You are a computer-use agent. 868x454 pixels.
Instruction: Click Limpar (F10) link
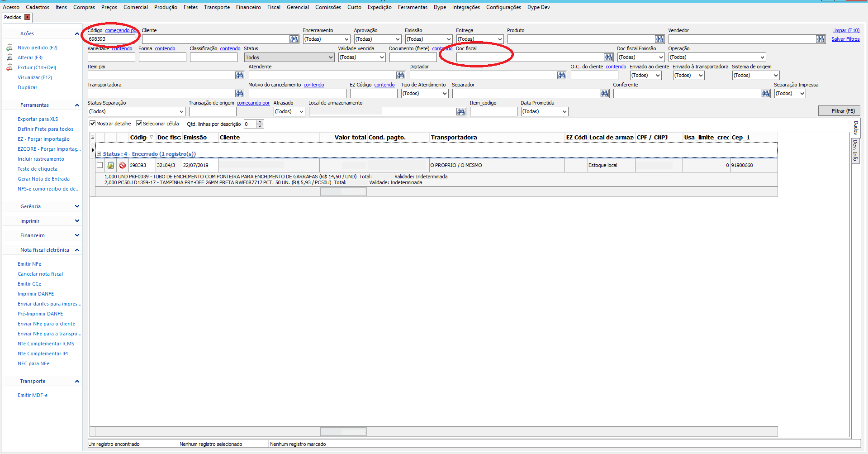coord(846,30)
